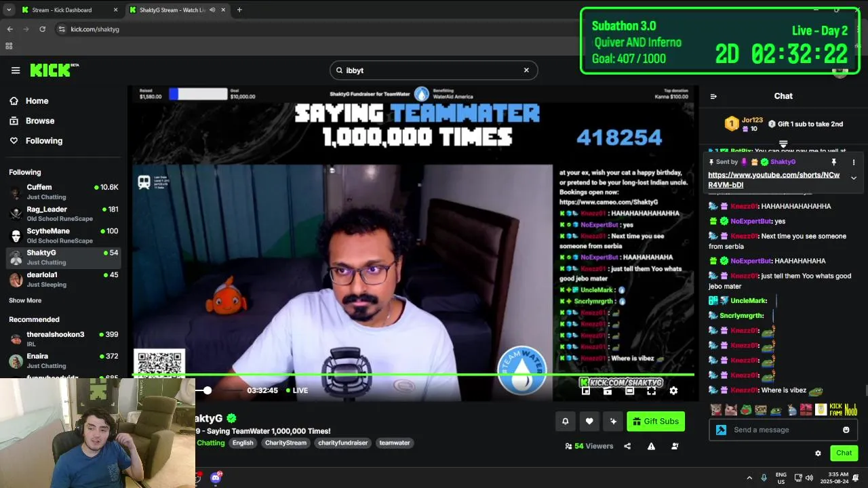Image resolution: width=868 pixels, height=488 pixels.
Task: Report stream with warning triangle icon
Action: pyautogui.click(x=651, y=446)
